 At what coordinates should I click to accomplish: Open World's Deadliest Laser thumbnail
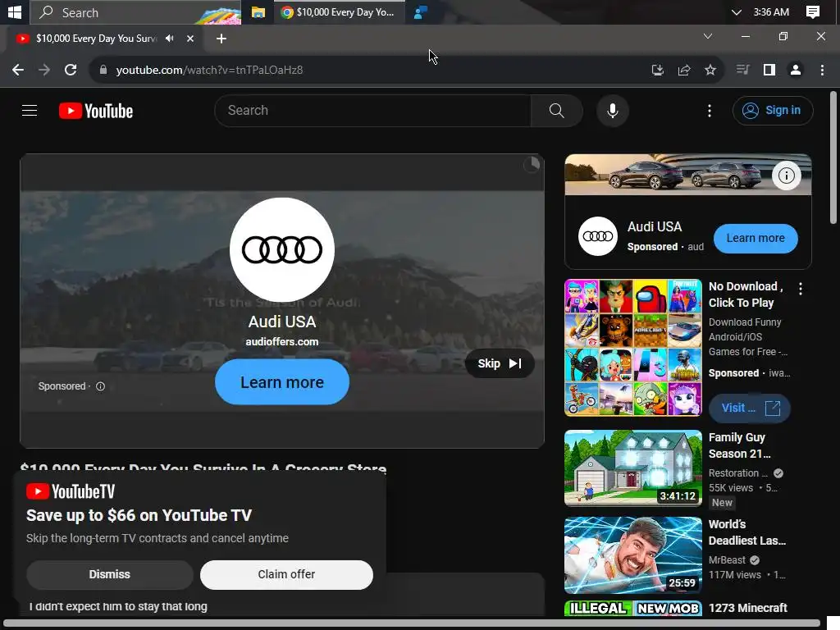[633, 555]
